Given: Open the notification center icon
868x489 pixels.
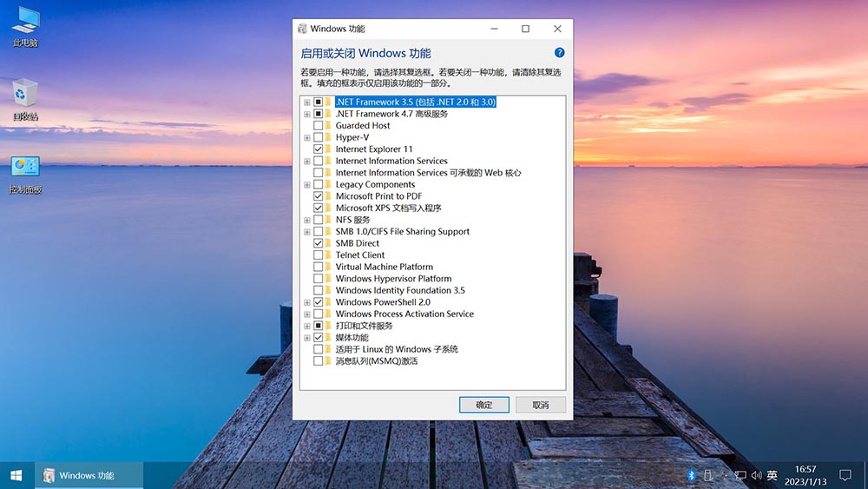Looking at the screenshot, I should (845, 475).
